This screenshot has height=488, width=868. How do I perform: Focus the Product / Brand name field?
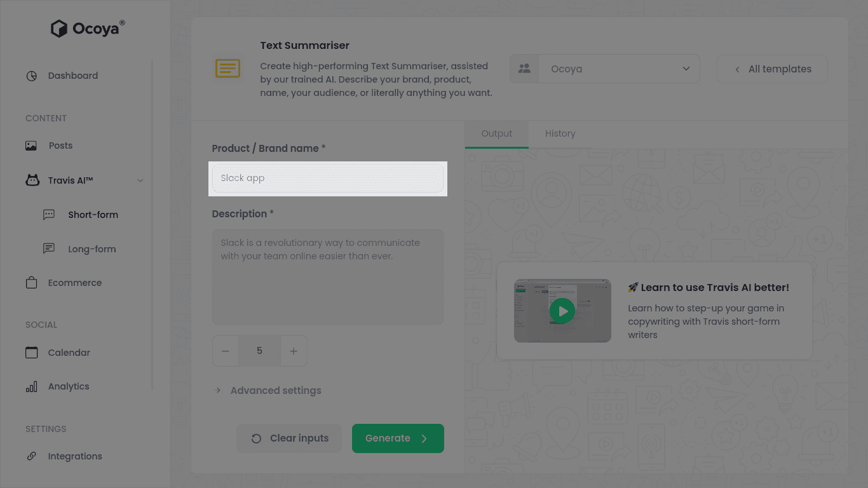click(x=328, y=178)
